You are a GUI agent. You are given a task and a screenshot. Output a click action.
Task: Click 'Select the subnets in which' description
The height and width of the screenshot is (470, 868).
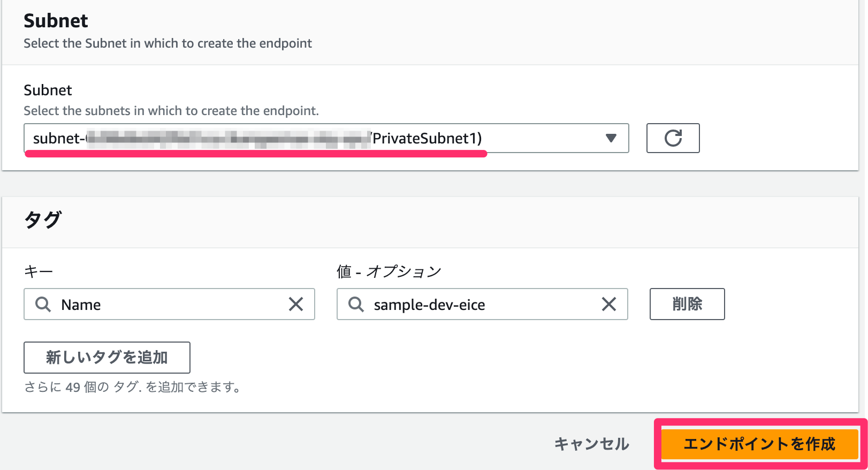[x=171, y=111]
